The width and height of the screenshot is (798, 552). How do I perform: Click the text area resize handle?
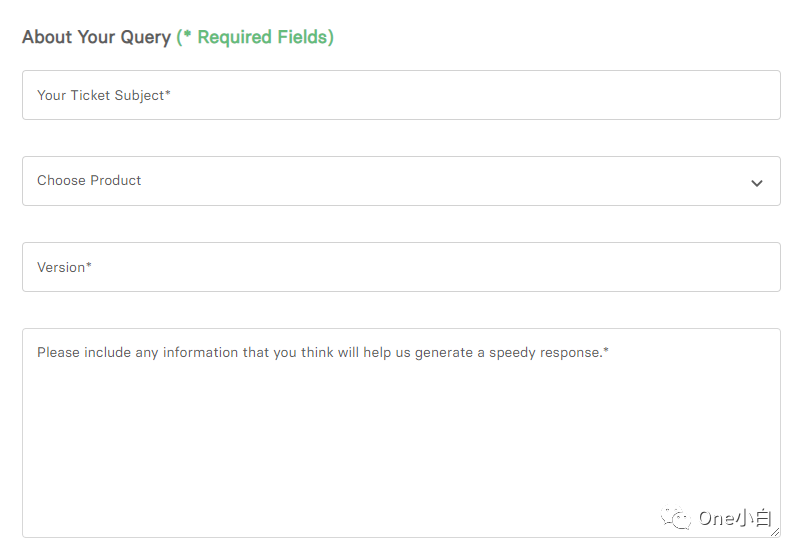(x=775, y=533)
